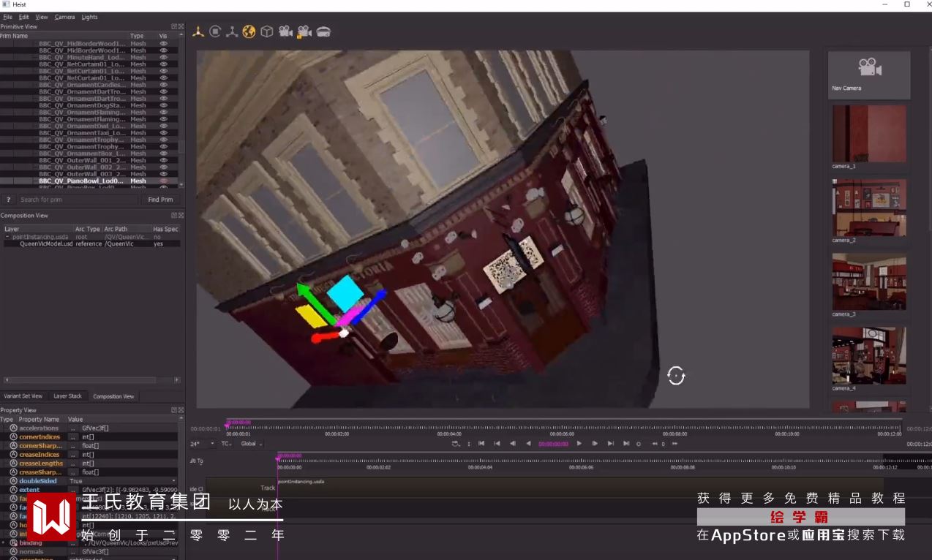
Task: Hide the BBC_QV_OuterWall_003 mesh
Action: pyautogui.click(x=164, y=174)
